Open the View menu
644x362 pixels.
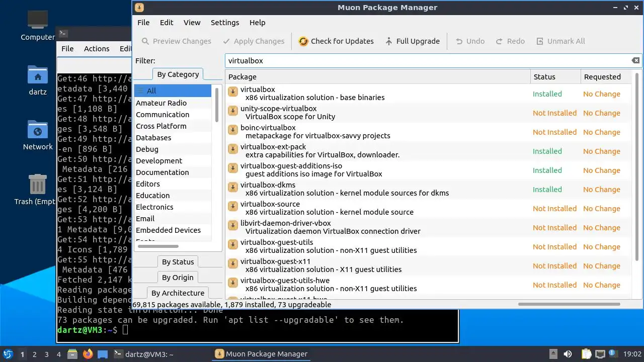(x=192, y=23)
